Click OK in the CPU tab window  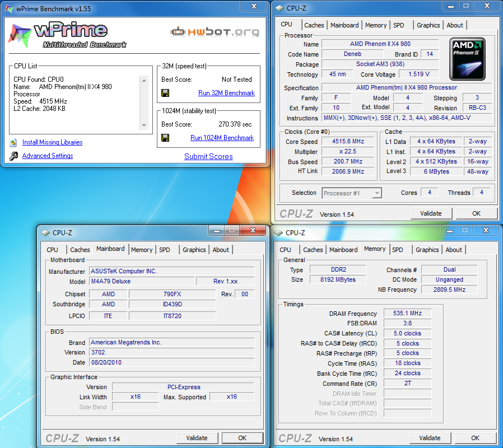click(476, 213)
